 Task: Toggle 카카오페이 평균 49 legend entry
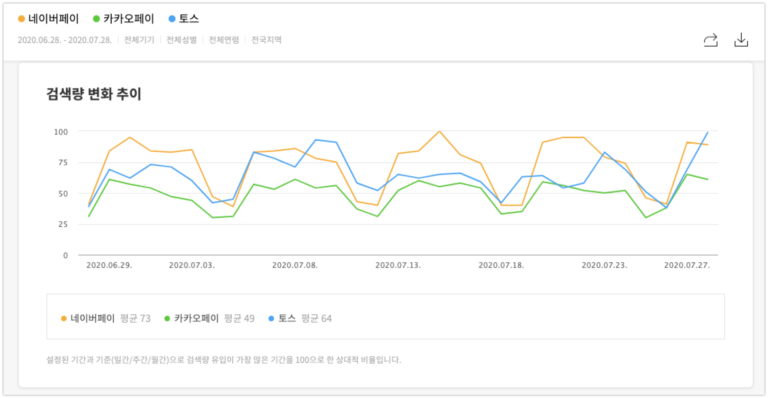pyautogui.click(x=209, y=319)
